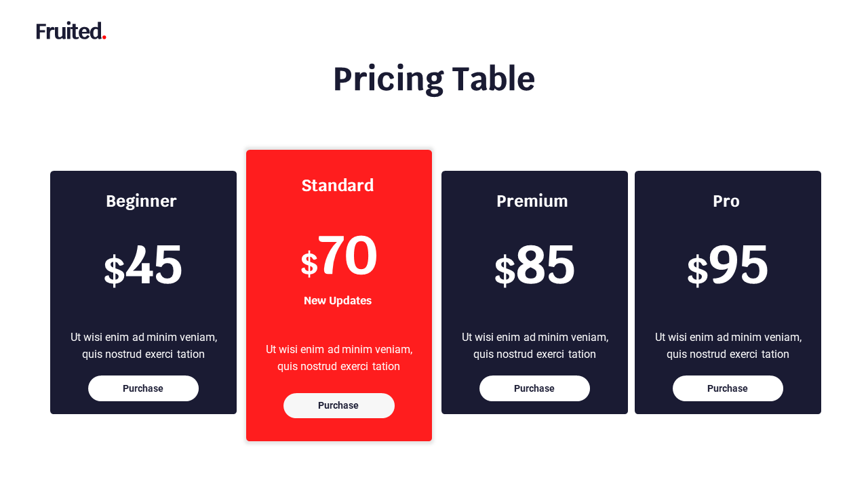Viewport: 868px width, 488px height.
Task: Click the Standard plan title
Action: pyautogui.click(x=338, y=186)
